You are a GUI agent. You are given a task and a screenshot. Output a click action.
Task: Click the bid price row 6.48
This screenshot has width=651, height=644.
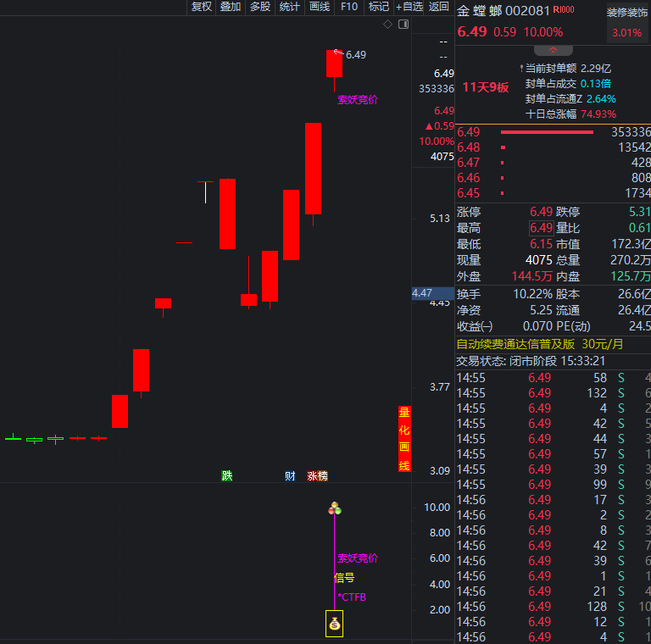point(553,147)
